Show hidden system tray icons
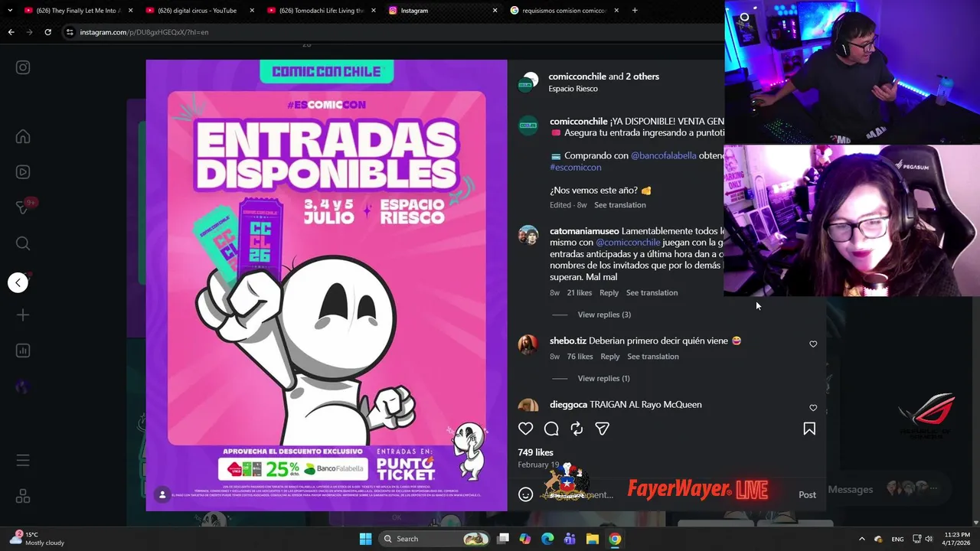 [x=861, y=539]
